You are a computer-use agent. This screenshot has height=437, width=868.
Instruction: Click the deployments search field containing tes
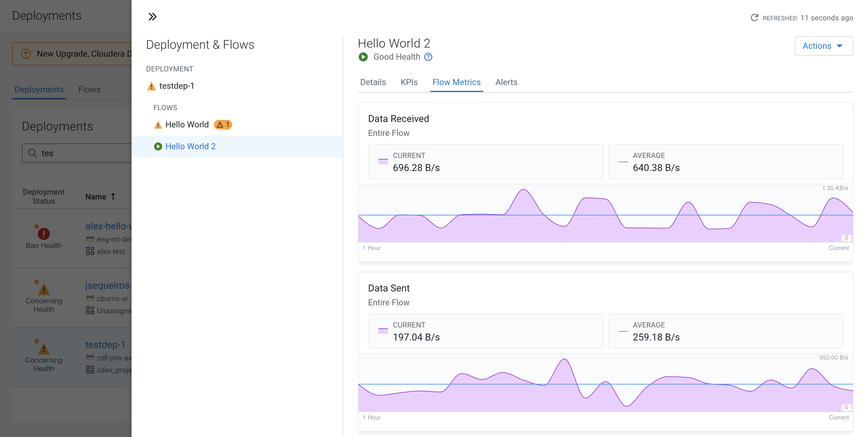click(84, 153)
